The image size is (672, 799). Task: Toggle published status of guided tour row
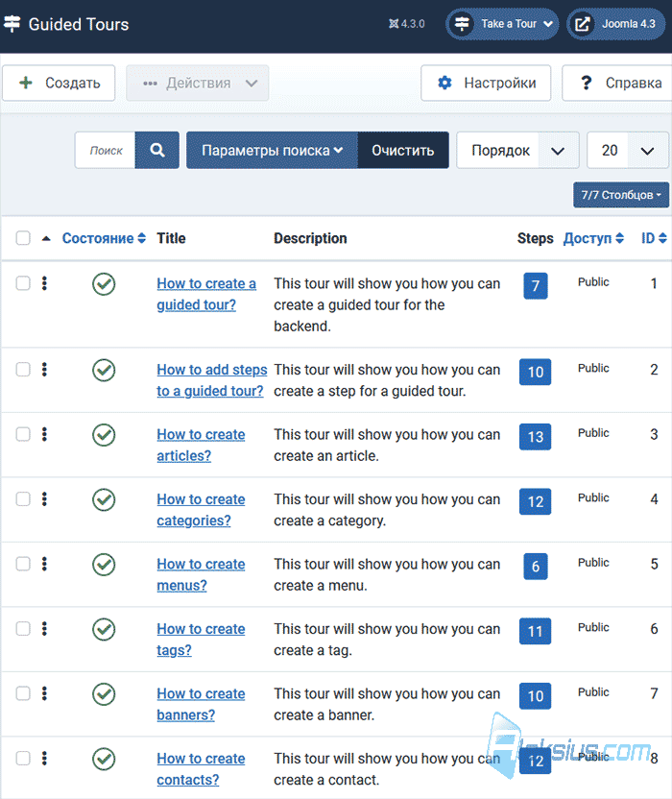104,284
